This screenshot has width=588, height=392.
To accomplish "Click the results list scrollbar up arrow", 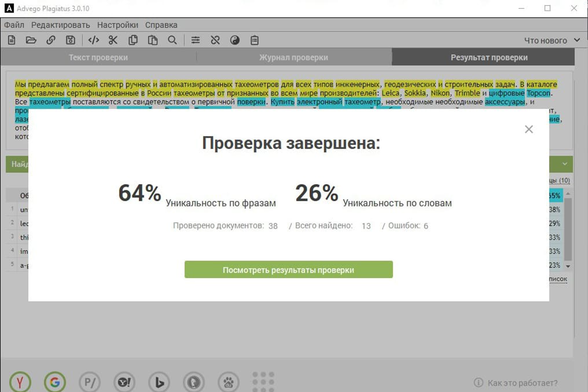I will pyautogui.click(x=568, y=194).
